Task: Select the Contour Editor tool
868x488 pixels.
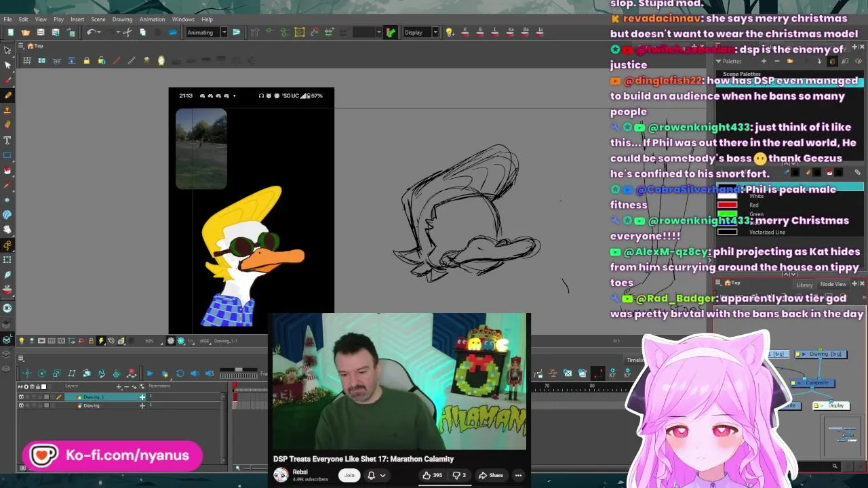Action: pyautogui.click(x=7, y=65)
